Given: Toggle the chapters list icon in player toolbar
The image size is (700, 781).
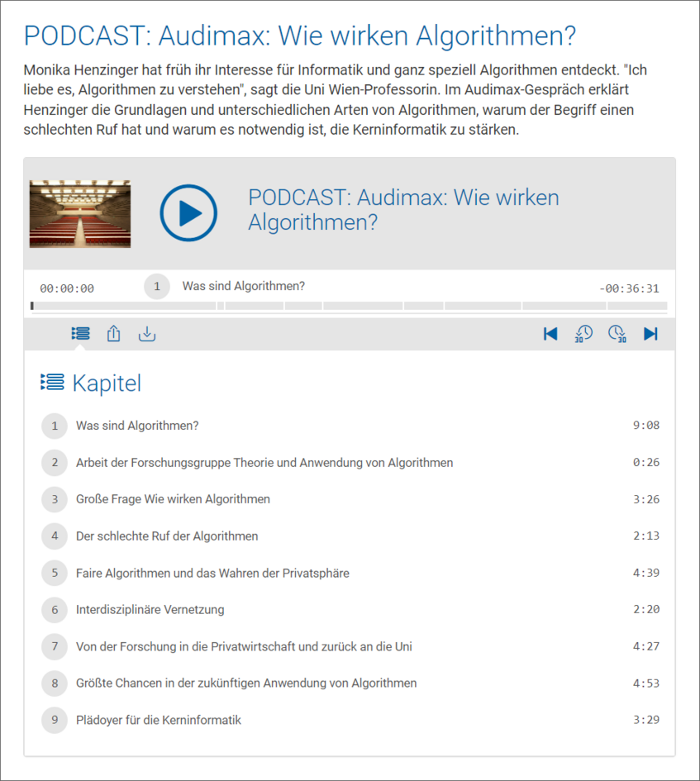Looking at the screenshot, I should (80, 333).
